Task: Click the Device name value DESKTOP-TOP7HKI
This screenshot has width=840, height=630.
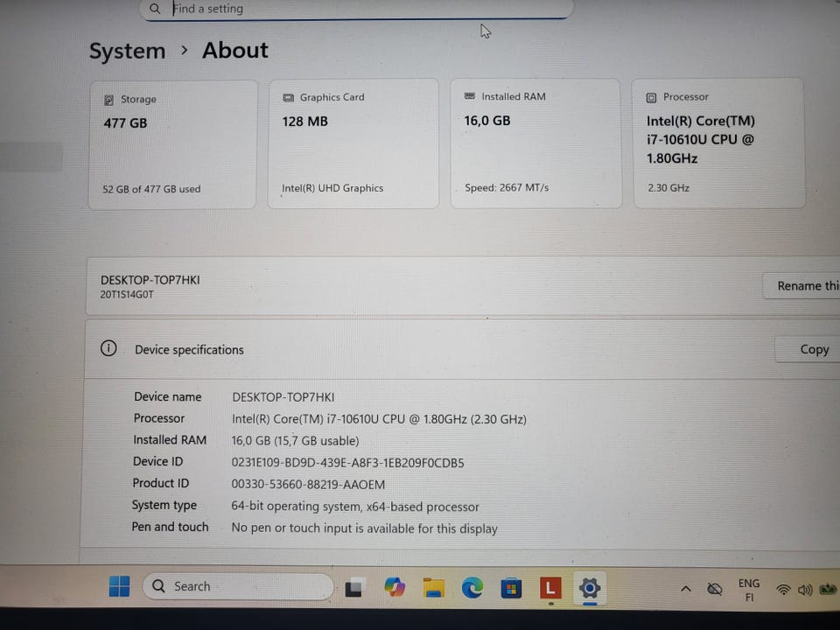Action: pos(283,397)
